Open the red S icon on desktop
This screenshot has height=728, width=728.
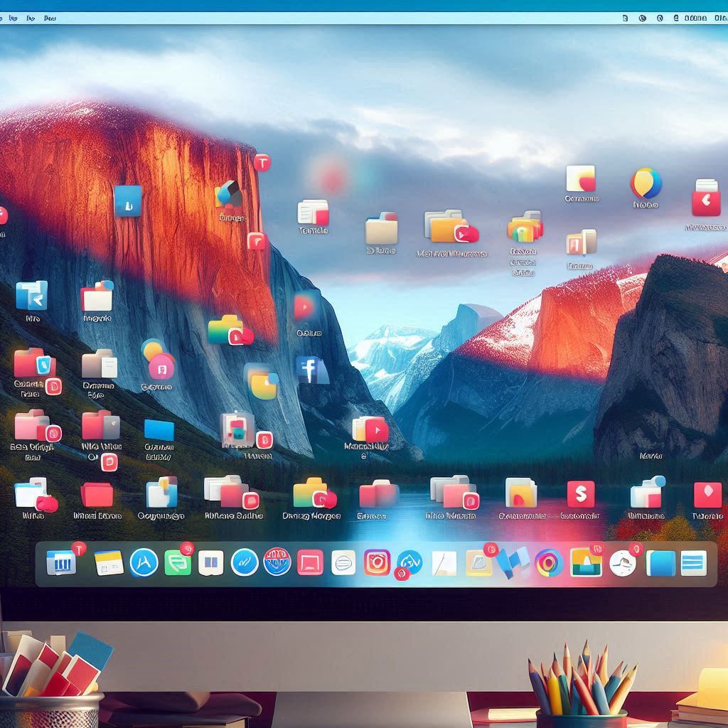tap(580, 494)
